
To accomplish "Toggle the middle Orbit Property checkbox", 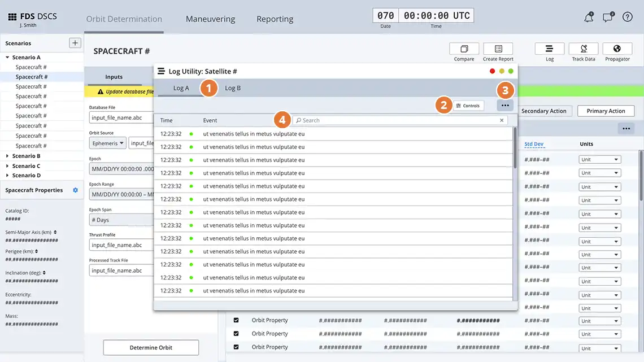I will (x=236, y=334).
